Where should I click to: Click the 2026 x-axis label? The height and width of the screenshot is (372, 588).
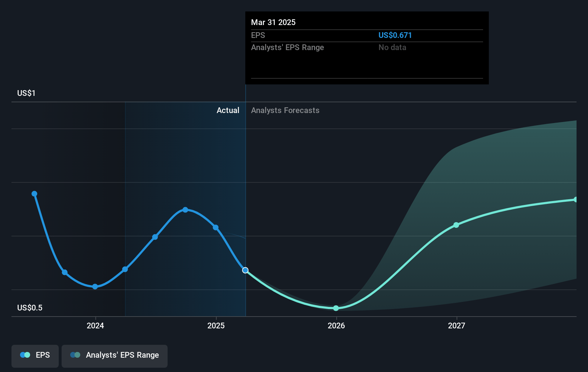pos(336,325)
